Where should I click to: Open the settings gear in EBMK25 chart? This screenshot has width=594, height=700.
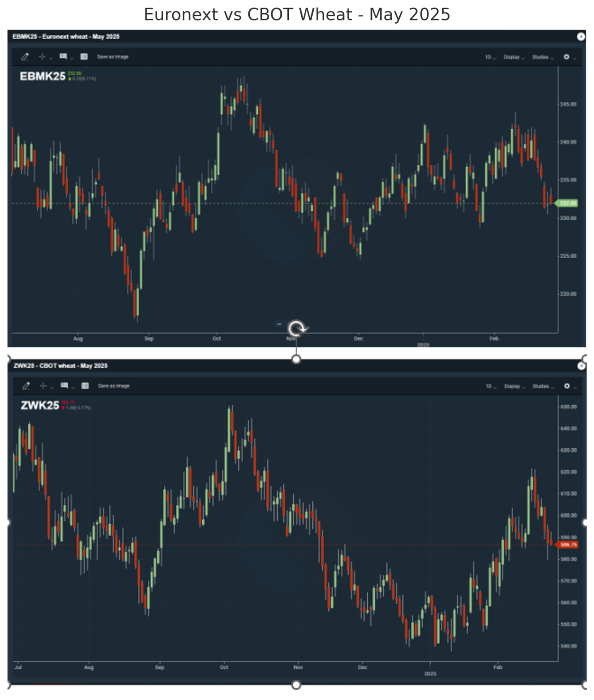coord(566,57)
